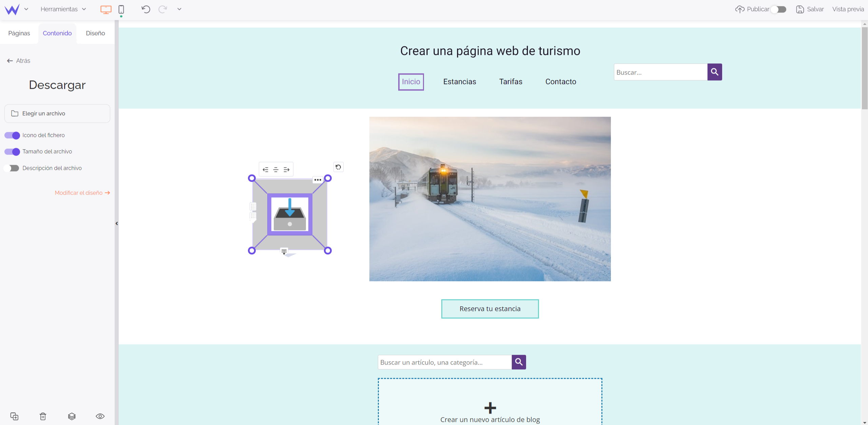Delete element with trash icon
The image size is (868, 425).
point(43,416)
